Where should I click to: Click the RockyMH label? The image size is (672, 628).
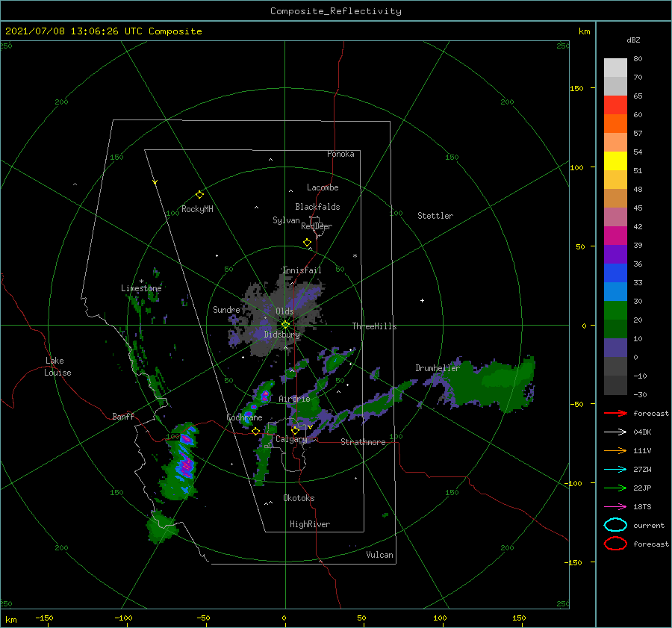pyautogui.click(x=198, y=209)
